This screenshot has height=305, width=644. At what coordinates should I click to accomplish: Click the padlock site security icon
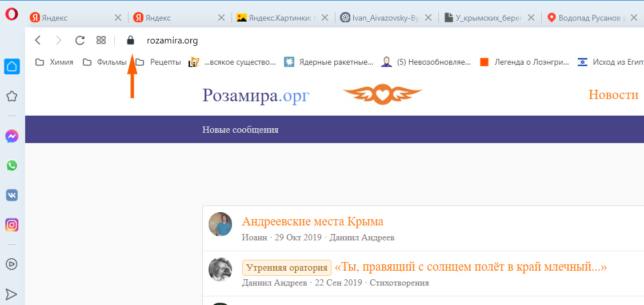pos(130,40)
